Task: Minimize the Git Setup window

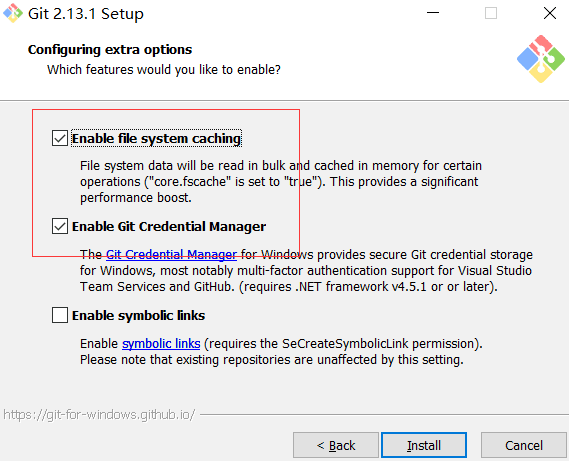Action: point(433,13)
